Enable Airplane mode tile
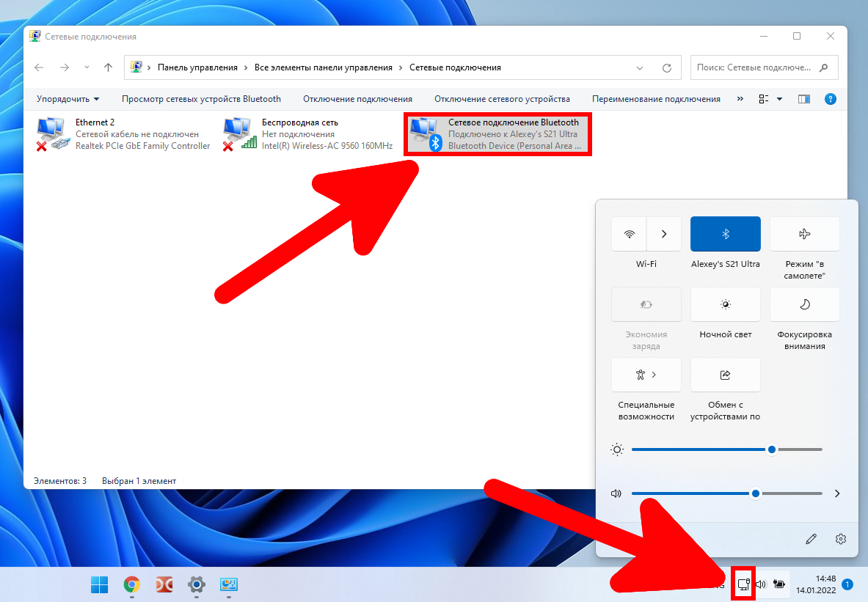The width and height of the screenshot is (868, 602). [804, 234]
